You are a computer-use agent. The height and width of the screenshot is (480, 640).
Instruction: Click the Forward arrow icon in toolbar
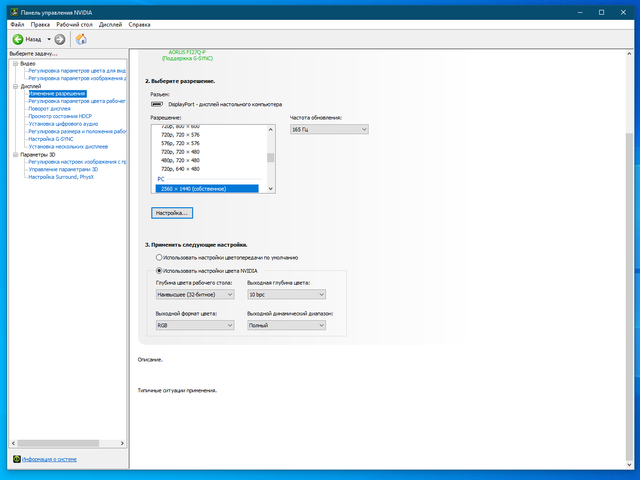(60, 39)
